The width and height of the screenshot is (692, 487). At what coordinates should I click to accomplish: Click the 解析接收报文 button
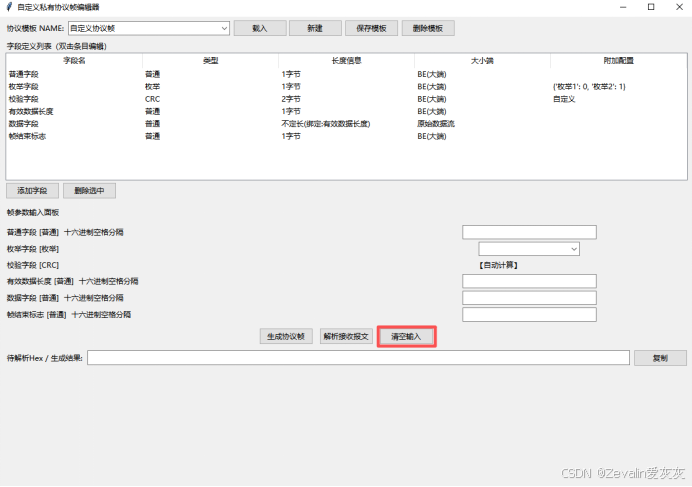pyautogui.click(x=346, y=336)
